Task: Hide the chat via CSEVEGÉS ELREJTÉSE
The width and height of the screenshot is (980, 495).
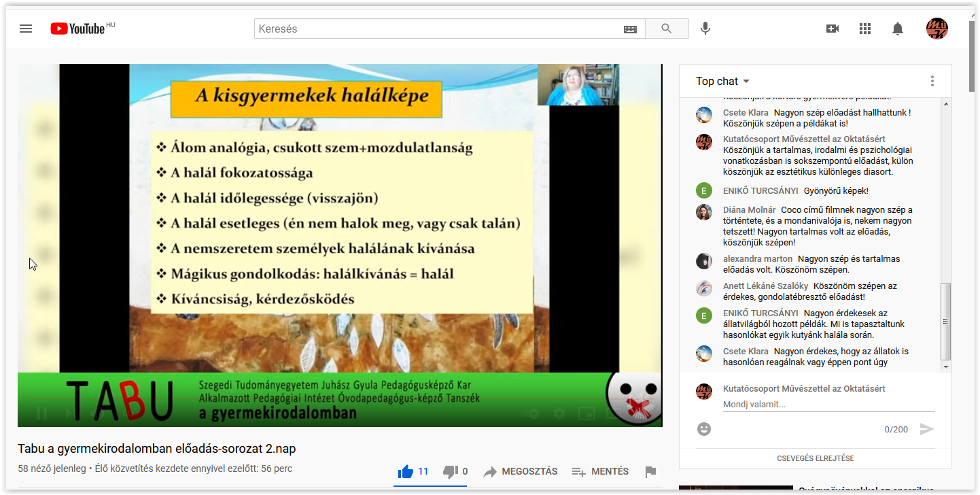Action: click(x=815, y=458)
